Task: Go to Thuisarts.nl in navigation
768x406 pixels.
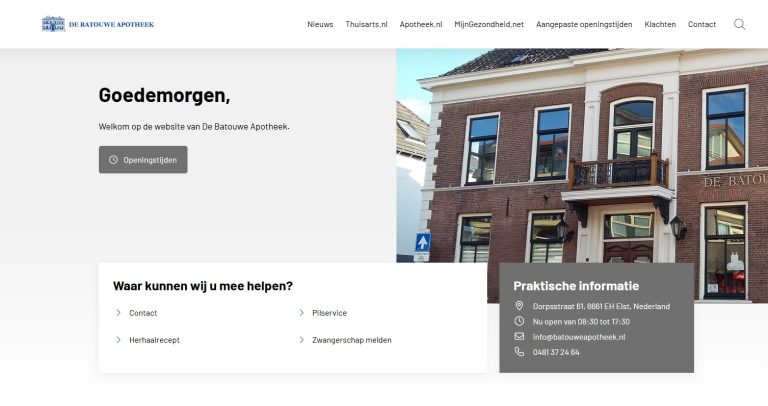Action: (x=366, y=24)
